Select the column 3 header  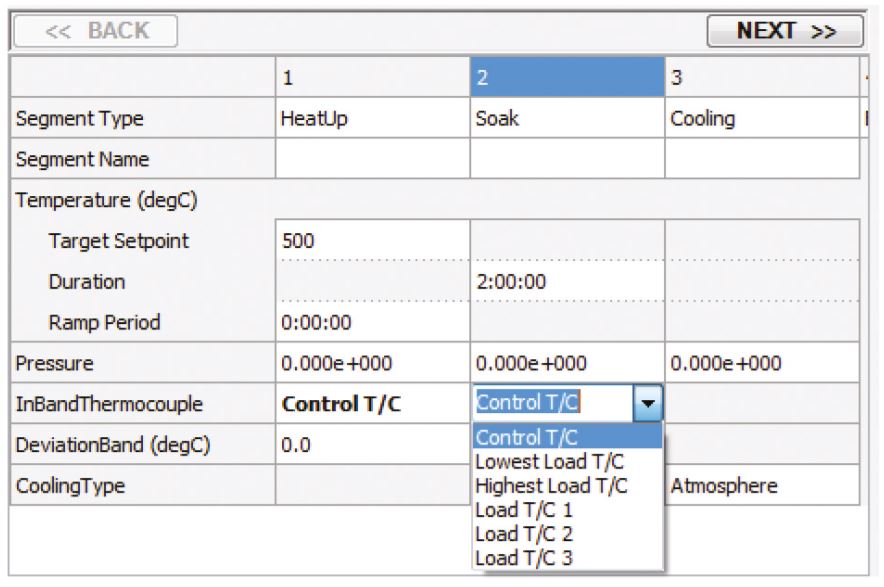[x=762, y=77]
